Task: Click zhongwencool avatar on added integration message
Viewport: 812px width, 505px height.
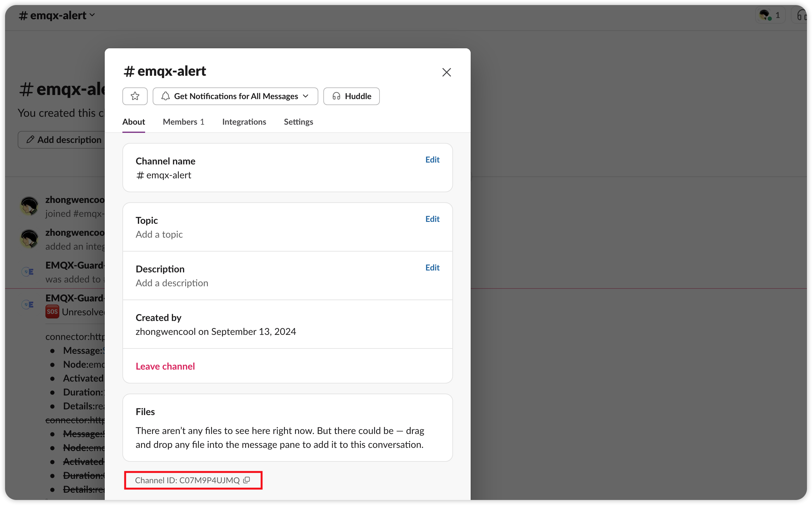Action: click(29, 239)
